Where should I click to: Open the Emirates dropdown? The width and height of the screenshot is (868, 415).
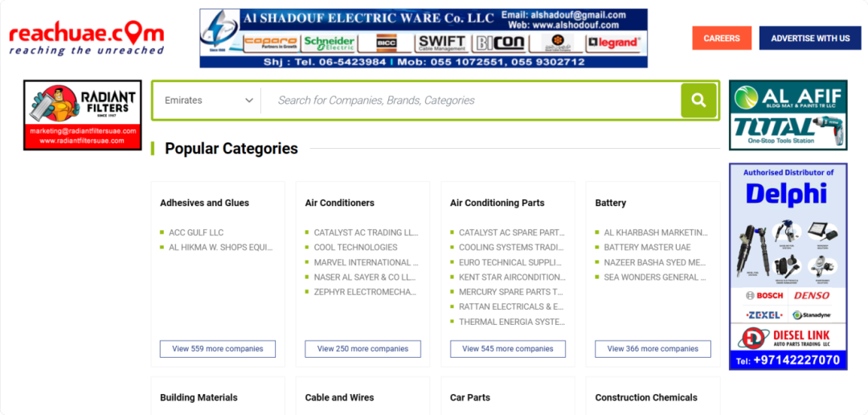click(x=209, y=101)
